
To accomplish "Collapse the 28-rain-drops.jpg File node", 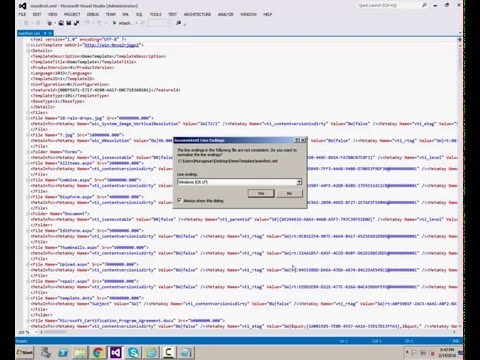I will click(x=28, y=118).
